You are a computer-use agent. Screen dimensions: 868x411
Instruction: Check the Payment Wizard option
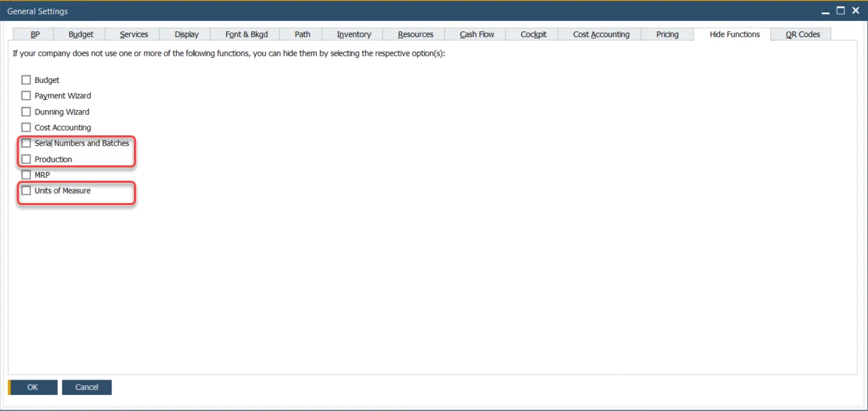27,96
